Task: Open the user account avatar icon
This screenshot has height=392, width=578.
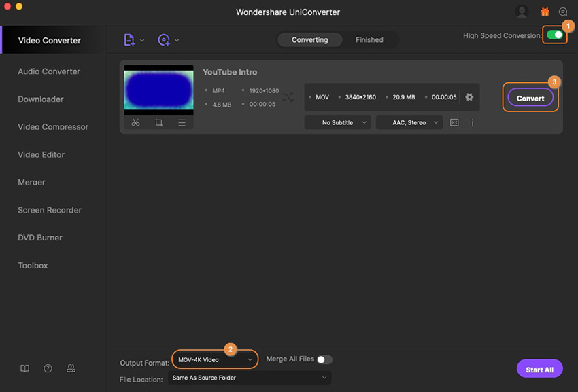Action: 522,12
